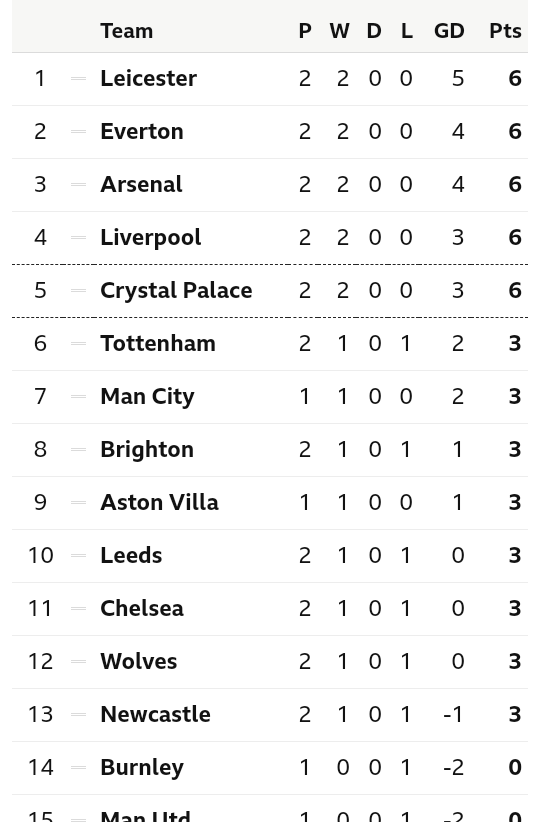Select Chelsea in the standings
Viewport: 534px width, 822px height.
coord(141,608)
